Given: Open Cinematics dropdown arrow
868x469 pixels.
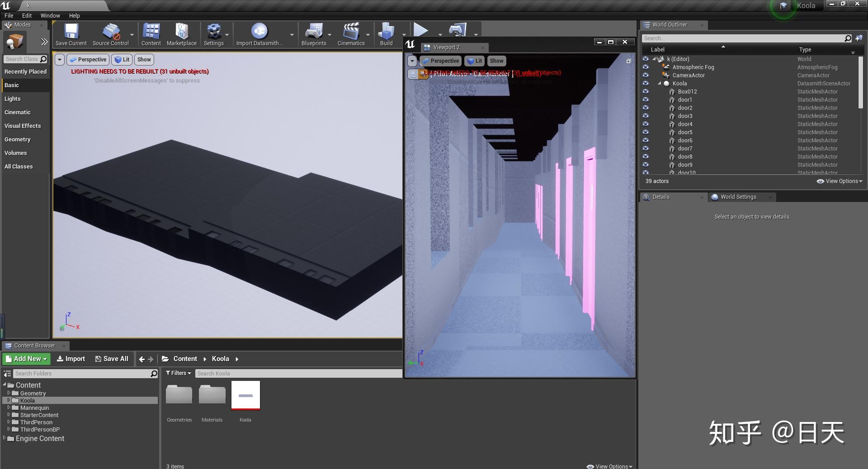Looking at the screenshot, I should [368, 35].
